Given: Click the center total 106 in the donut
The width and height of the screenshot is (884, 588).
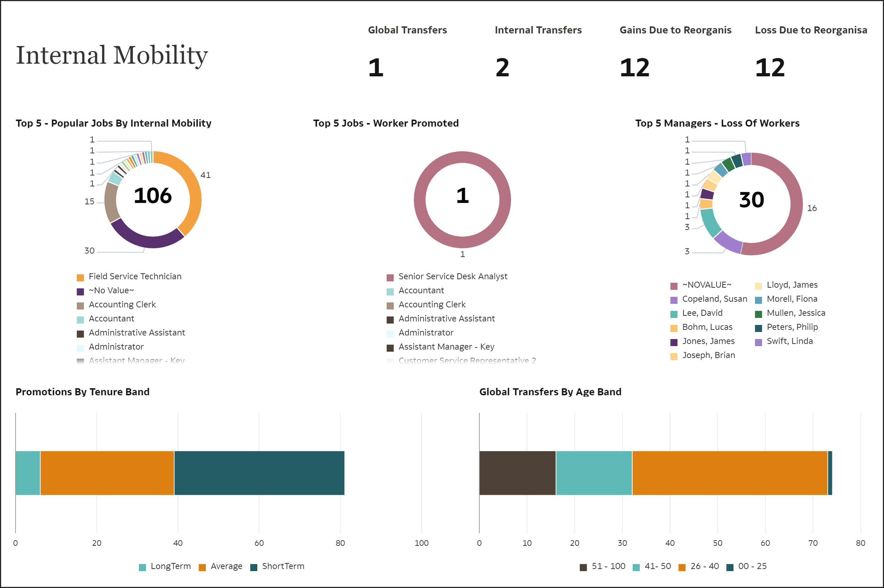Looking at the screenshot, I should (x=153, y=196).
